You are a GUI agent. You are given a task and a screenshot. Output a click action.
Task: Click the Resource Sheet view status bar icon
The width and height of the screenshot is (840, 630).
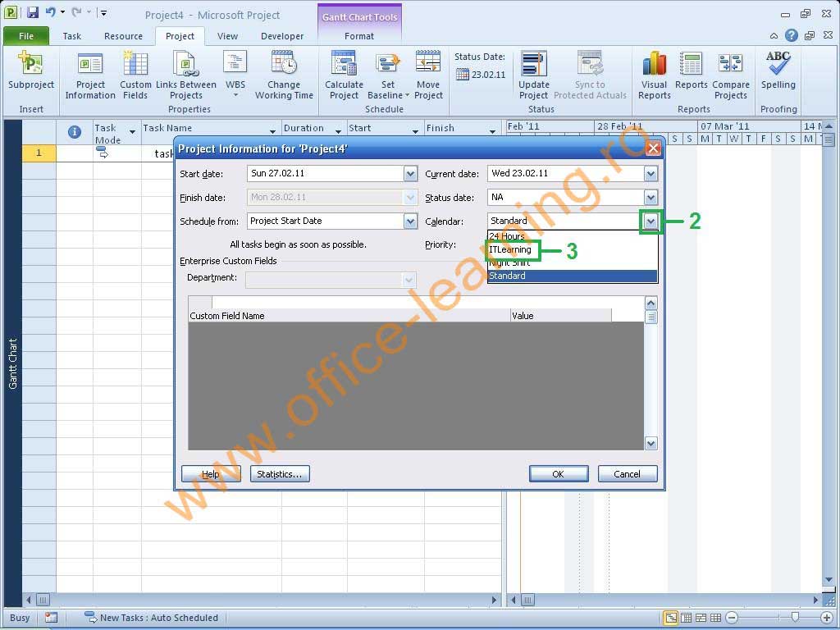715,618
